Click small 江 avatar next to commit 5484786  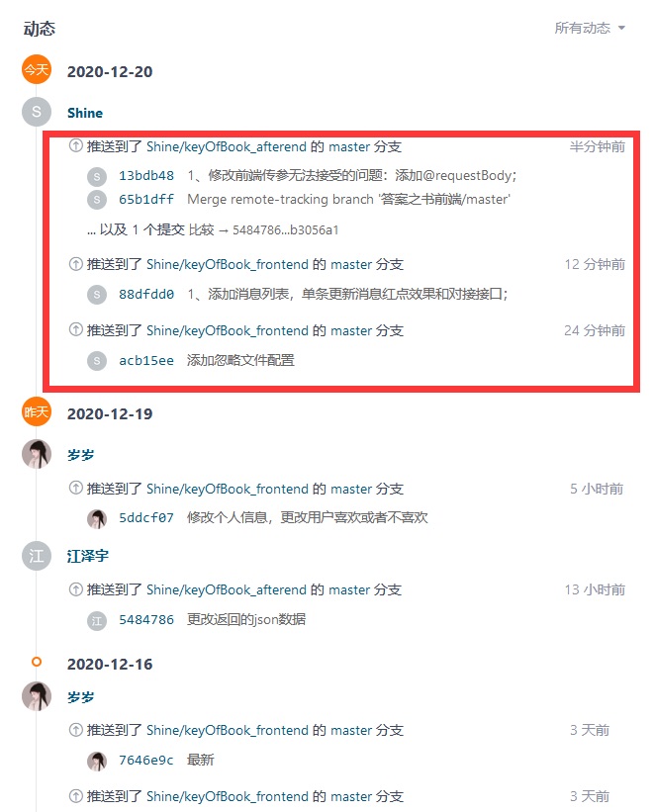(x=97, y=620)
